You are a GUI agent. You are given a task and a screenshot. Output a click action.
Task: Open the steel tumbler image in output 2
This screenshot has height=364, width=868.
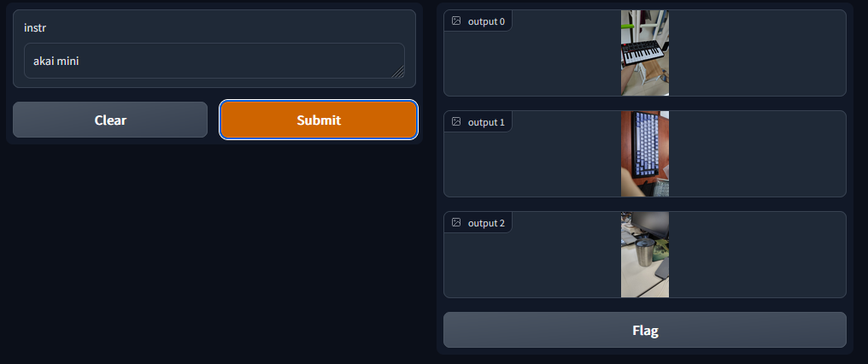tap(645, 255)
